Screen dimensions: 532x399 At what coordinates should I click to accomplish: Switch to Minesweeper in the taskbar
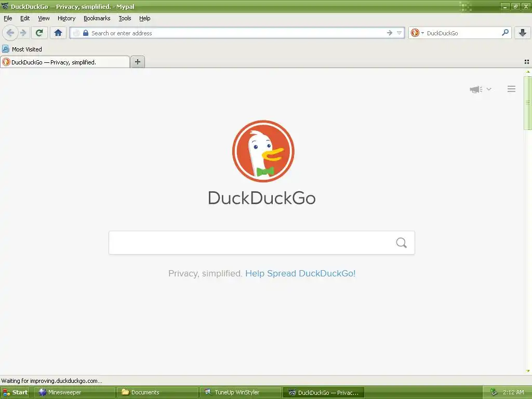click(74, 393)
